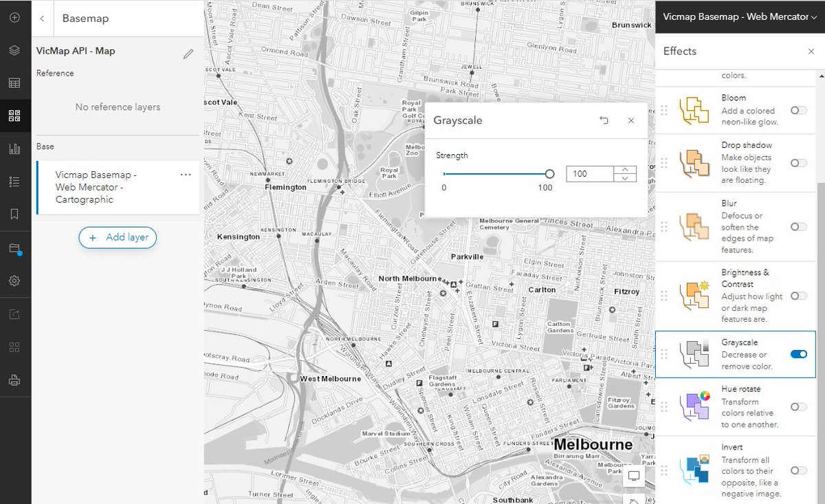Click drag handle of Bloom effect

tap(664, 110)
